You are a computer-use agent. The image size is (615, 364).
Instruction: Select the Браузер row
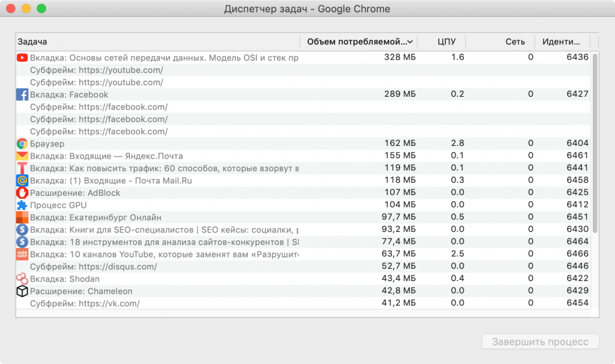click(303, 144)
